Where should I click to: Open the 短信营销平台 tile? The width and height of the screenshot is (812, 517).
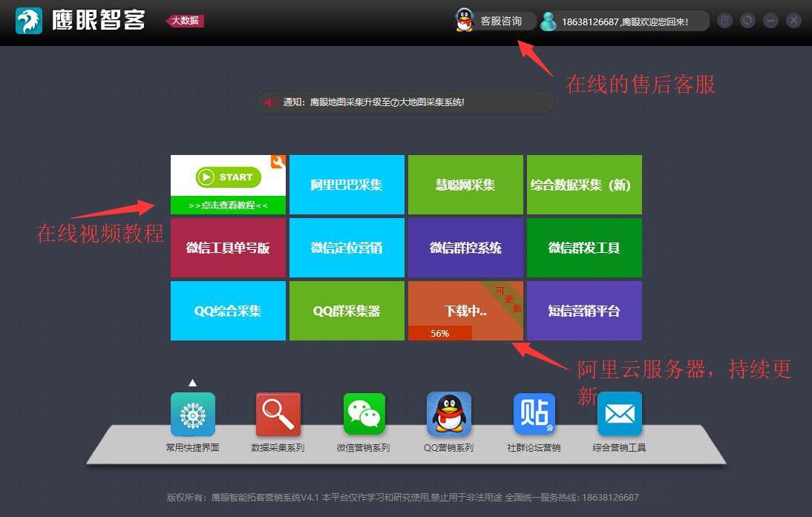coord(584,311)
